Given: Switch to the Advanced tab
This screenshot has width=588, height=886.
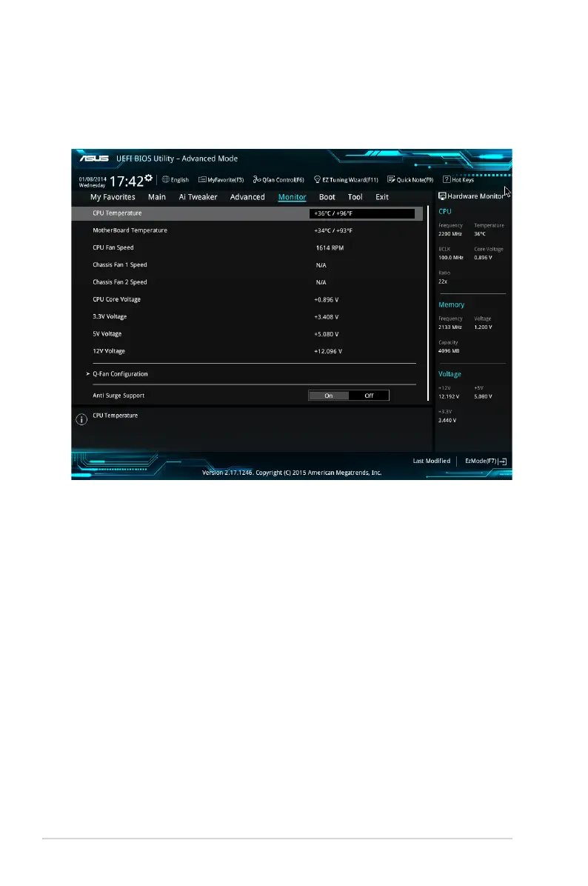Looking at the screenshot, I should click(x=247, y=197).
